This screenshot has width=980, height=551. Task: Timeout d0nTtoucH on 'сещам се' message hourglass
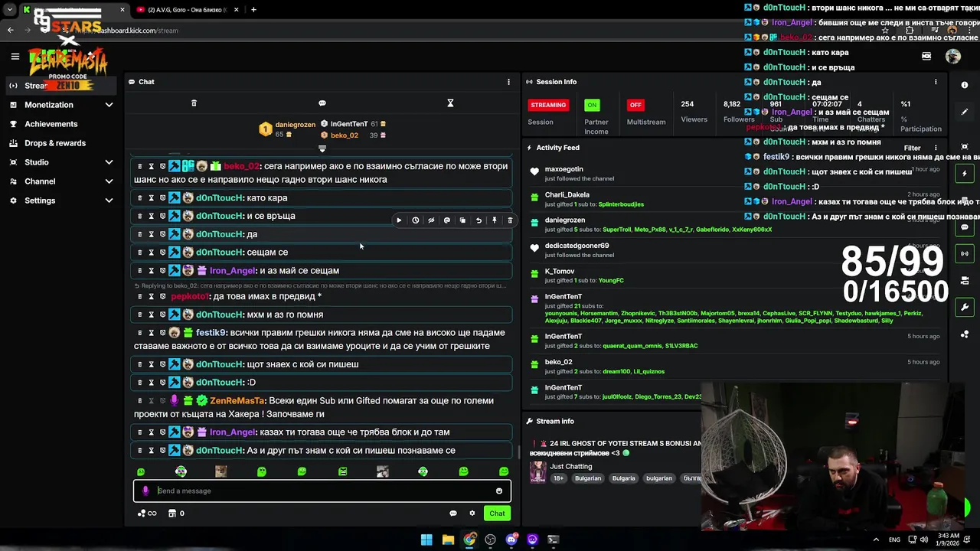pyautogui.click(x=151, y=252)
